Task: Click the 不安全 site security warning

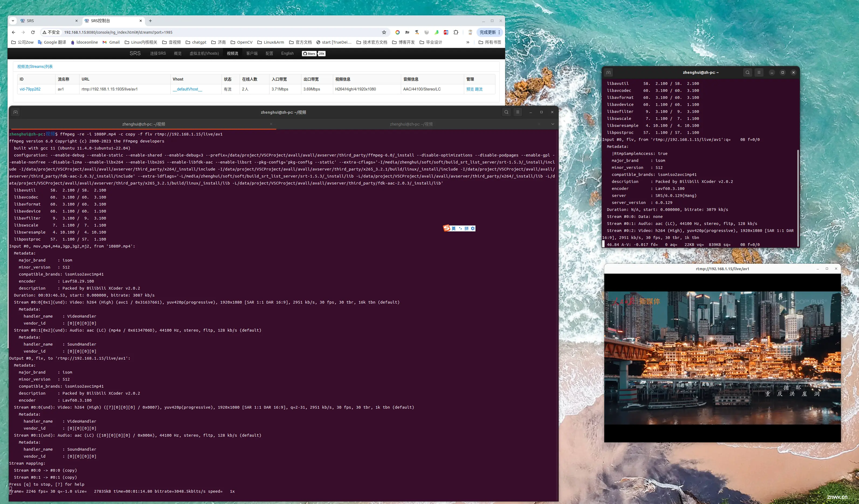Action: pos(51,32)
